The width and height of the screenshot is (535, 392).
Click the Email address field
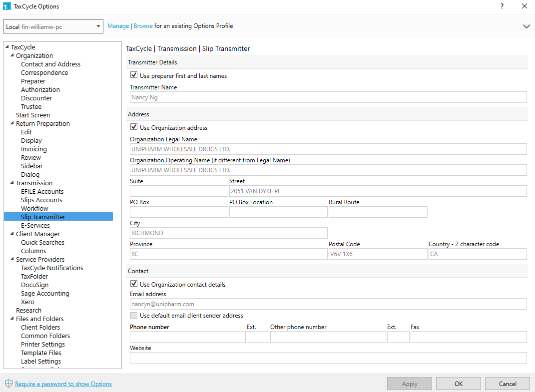tap(328, 304)
